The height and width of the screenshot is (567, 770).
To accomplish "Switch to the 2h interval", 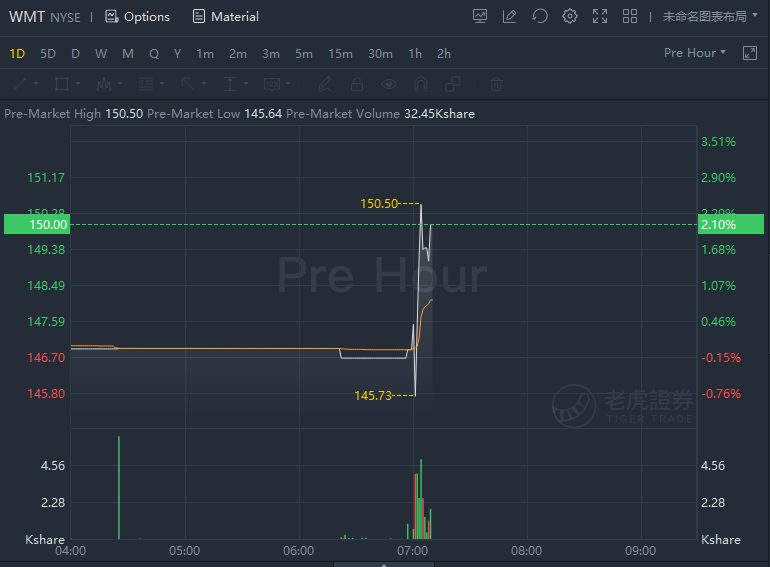I will pyautogui.click(x=443, y=54).
